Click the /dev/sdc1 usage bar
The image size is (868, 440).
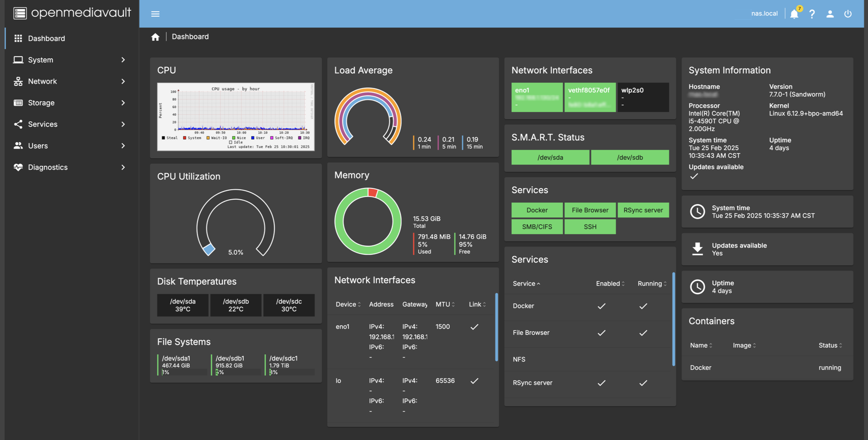292,372
